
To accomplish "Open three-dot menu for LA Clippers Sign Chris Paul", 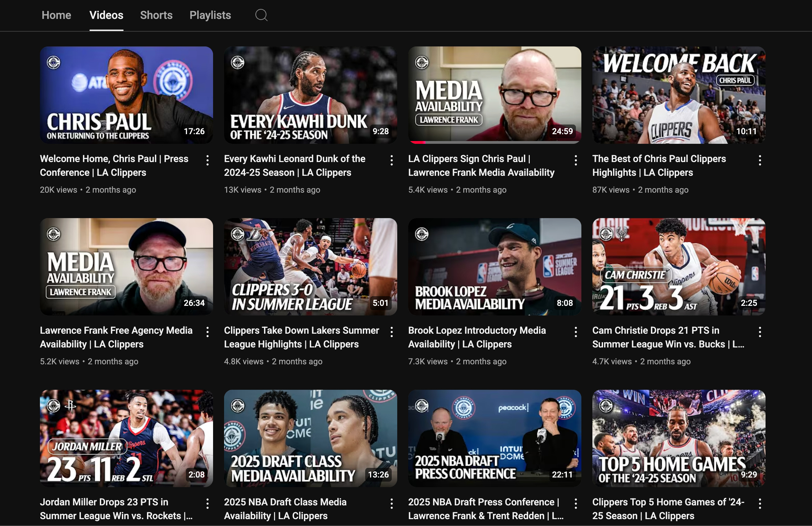I will pos(576,160).
